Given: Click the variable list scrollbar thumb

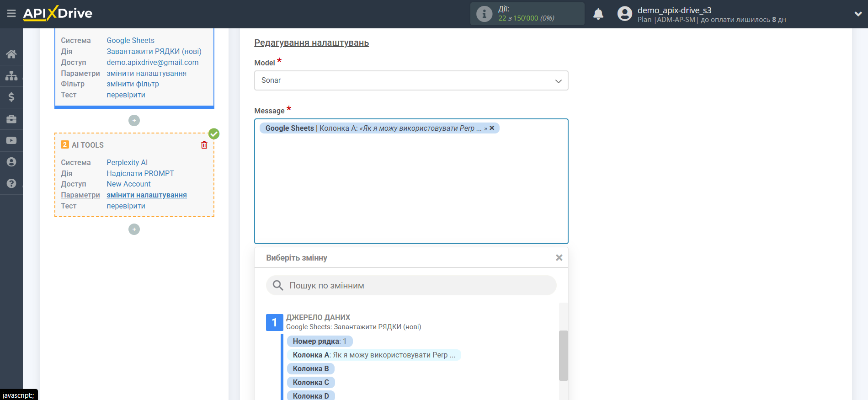Looking at the screenshot, I should pyautogui.click(x=563, y=355).
